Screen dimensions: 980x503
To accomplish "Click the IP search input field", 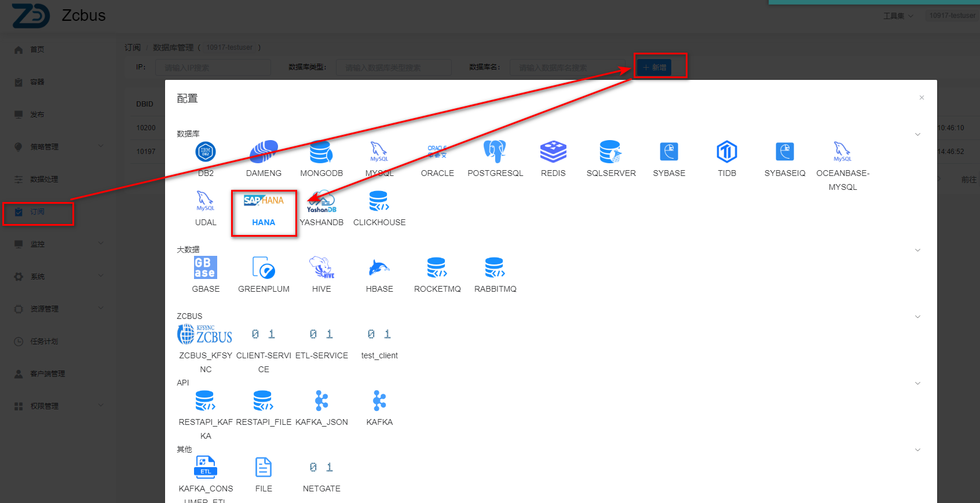I will (213, 68).
